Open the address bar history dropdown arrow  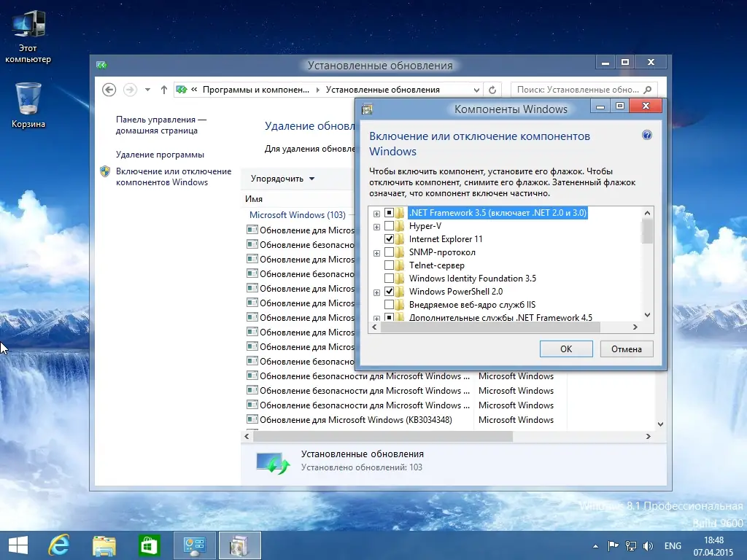pyautogui.click(x=476, y=90)
